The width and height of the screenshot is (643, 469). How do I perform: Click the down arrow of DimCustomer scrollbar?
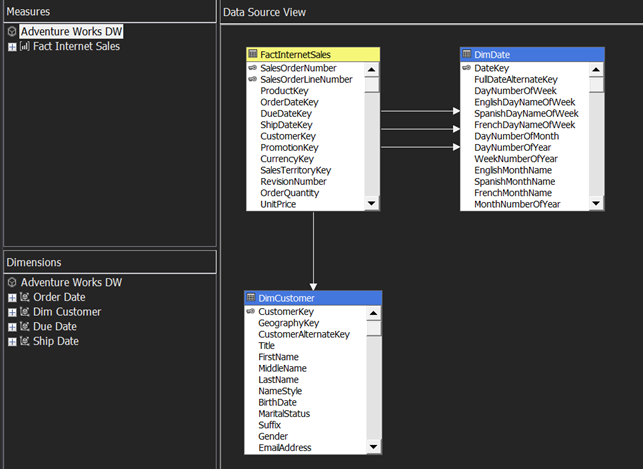tap(373, 446)
